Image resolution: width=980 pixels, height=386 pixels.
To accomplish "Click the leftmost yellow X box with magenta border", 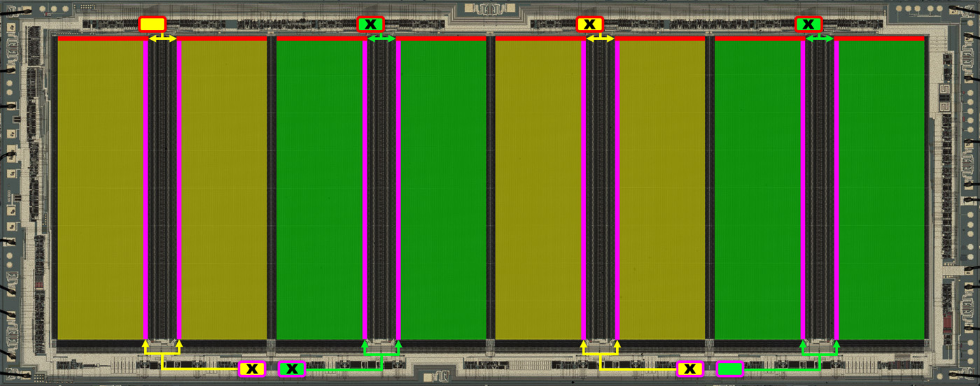I will coord(251,369).
